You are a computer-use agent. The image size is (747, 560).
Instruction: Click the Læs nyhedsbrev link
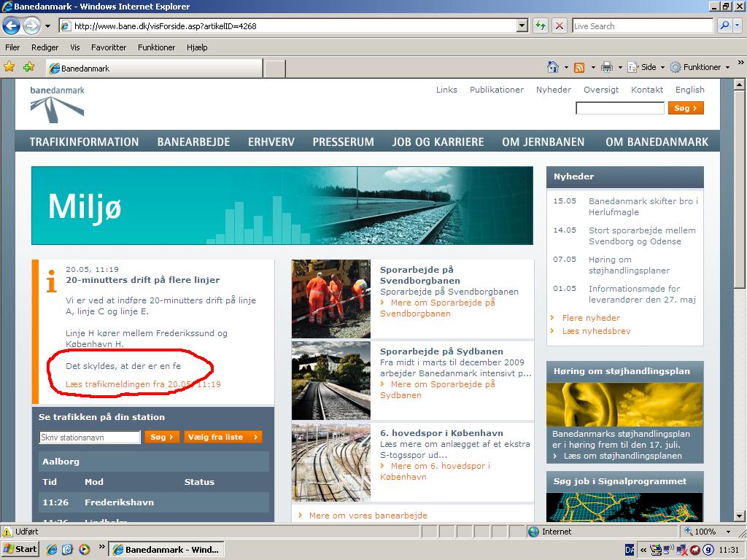coord(596,331)
